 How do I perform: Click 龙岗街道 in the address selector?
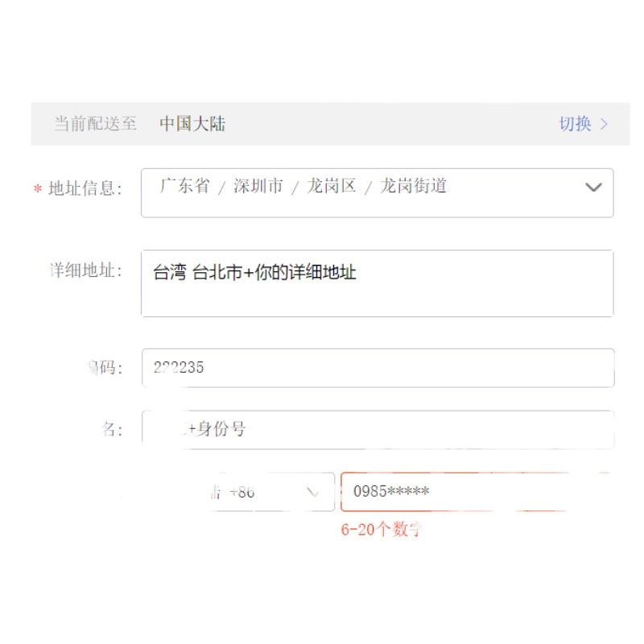pyautogui.click(x=413, y=186)
